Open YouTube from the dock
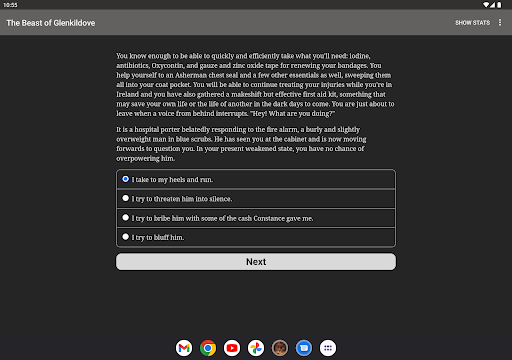Image resolution: width=512 pixels, height=360 pixels. click(x=232, y=348)
